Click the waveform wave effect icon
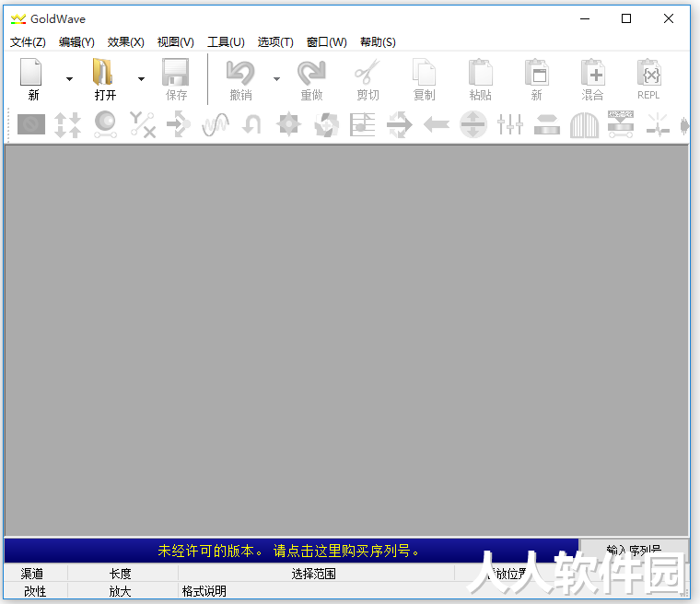Viewport: 700px width, 604px height. [x=216, y=124]
